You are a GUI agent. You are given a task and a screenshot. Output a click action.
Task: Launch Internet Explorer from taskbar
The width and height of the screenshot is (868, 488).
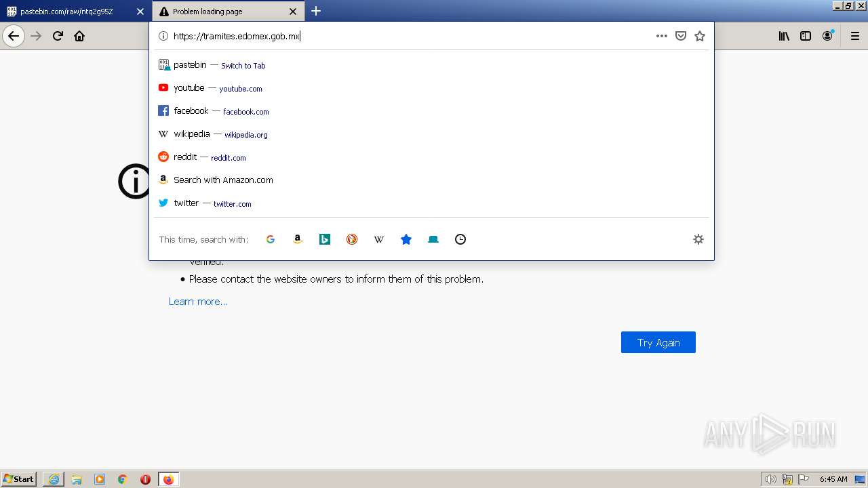(x=54, y=479)
